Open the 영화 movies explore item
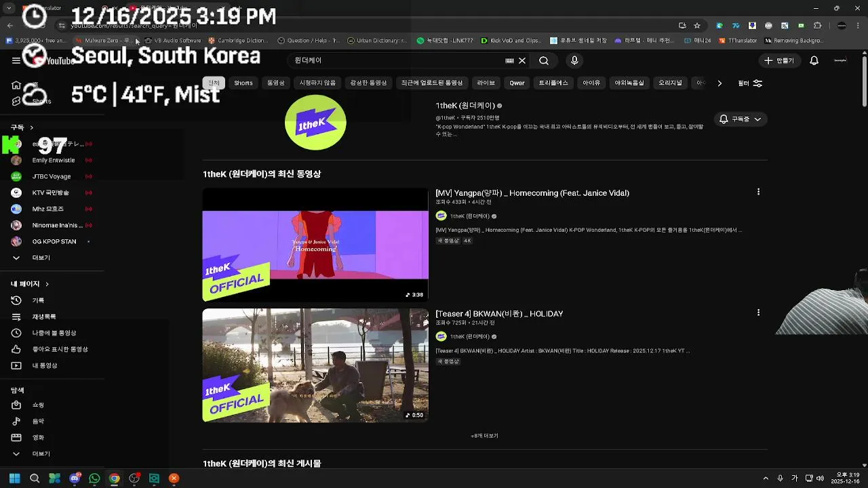 click(x=52, y=438)
